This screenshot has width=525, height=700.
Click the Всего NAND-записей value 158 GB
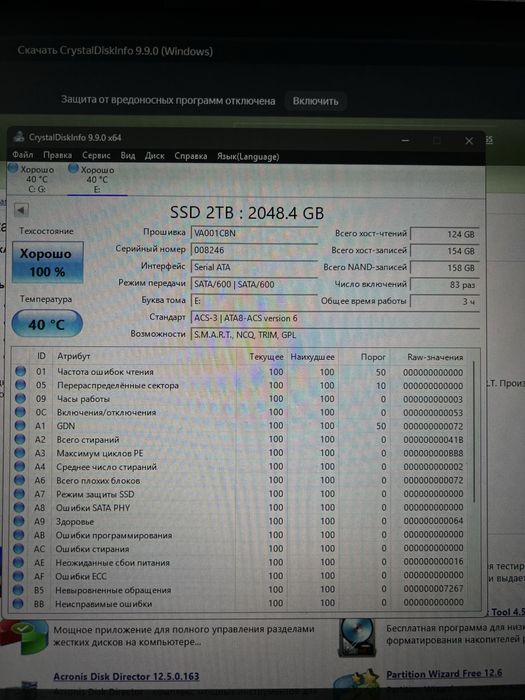pyautogui.click(x=445, y=268)
